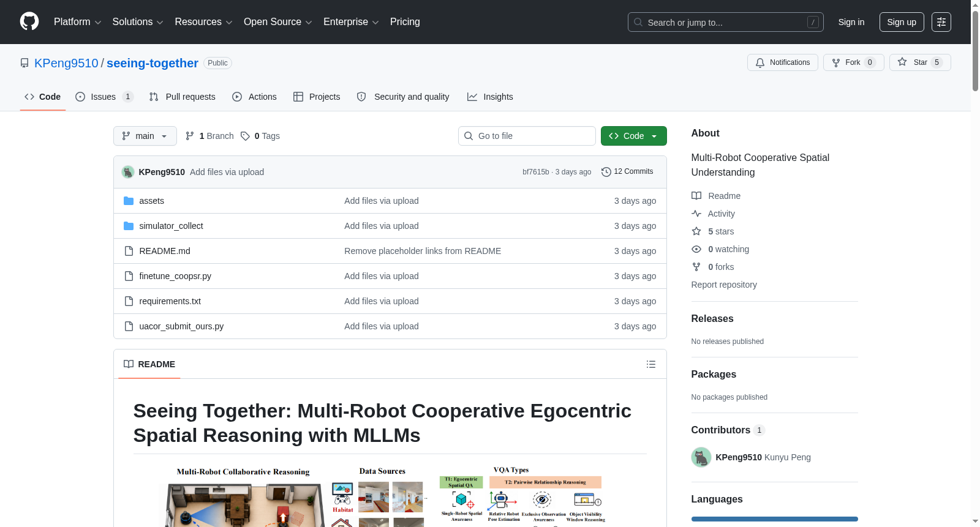Open the main branch selector dropdown
The width and height of the screenshot is (980, 527).
coord(145,136)
